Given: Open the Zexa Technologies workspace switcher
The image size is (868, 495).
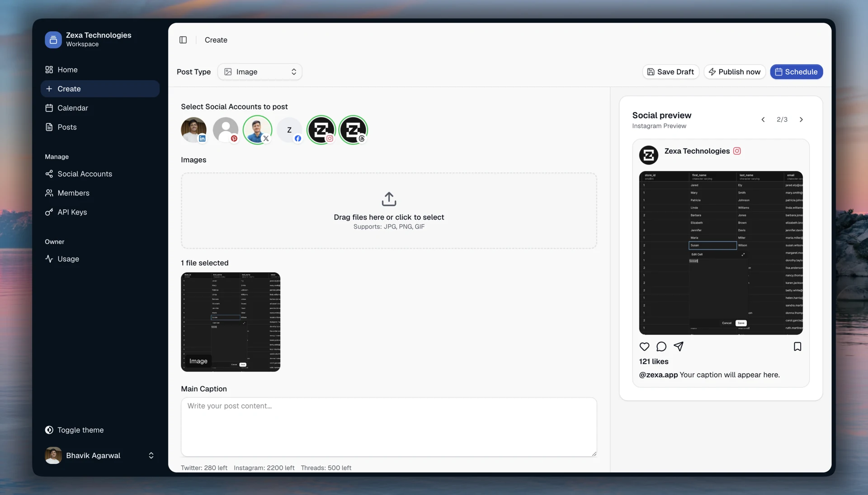Looking at the screenshot, I should pyautogui.click(x=99, y=40).
